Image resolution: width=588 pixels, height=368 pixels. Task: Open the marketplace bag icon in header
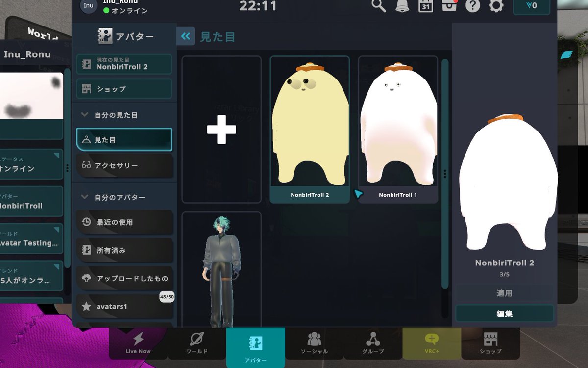point(449,6)
